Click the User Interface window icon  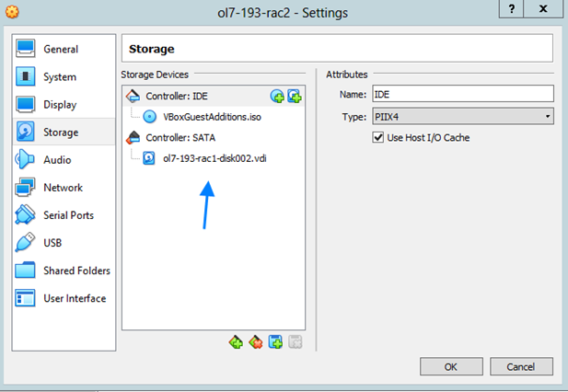(x=25, y=298)
